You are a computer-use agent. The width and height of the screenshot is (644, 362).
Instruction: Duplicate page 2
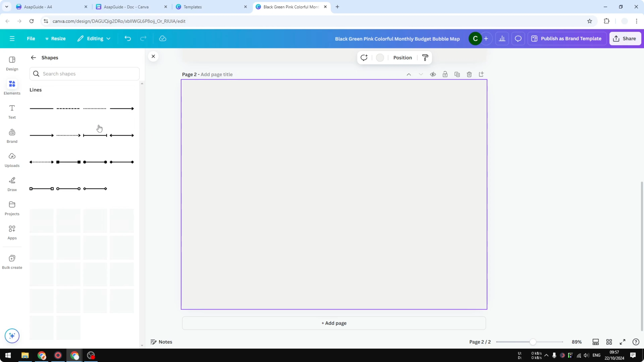click(457, 74)
